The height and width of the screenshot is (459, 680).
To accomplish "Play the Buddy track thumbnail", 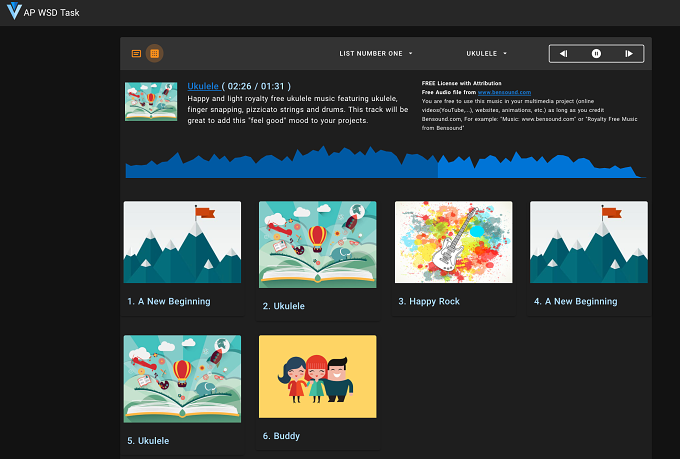I will pos(317,376).
